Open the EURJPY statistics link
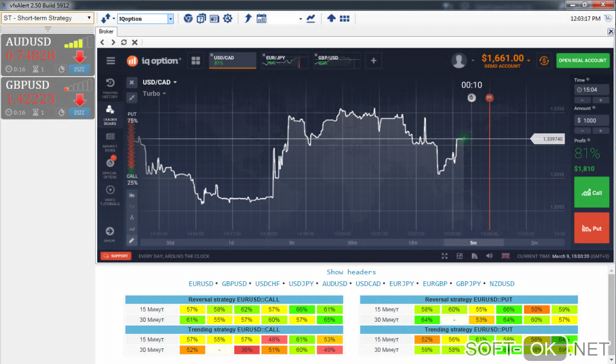Image resolution: width=616 pixels, height=364 pixels. tap(402, 284)
